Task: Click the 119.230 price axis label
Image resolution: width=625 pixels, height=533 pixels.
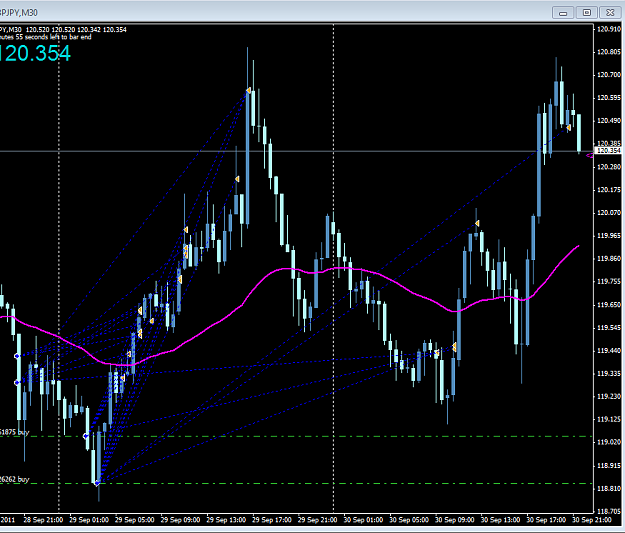Action: (609, 396)
